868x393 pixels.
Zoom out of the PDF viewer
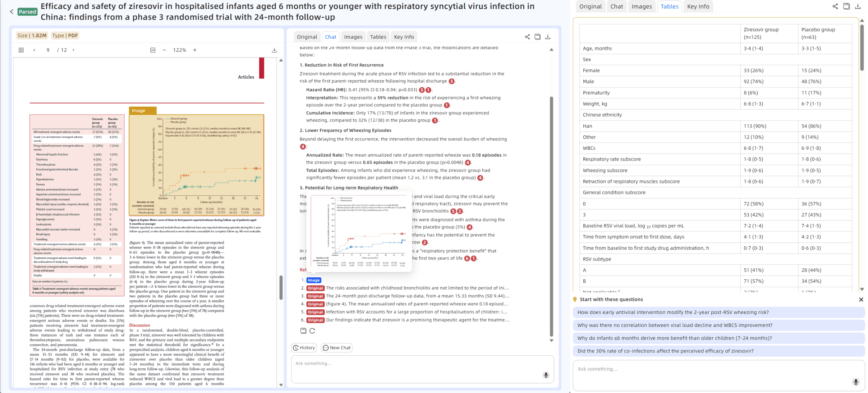click(x=164, y=50)
